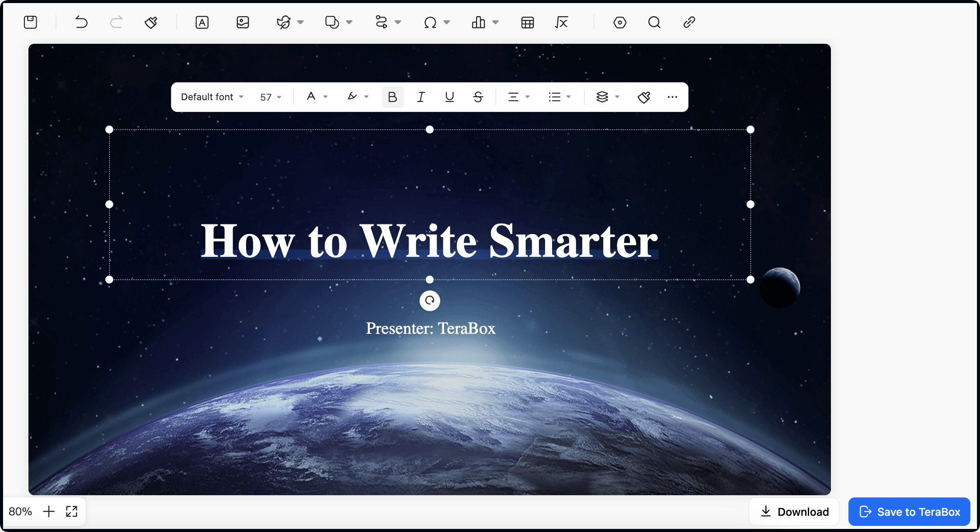This screenshot has height=532, width=980.
Task: Insert an image into the slide
Action: (x=243, y=22)
